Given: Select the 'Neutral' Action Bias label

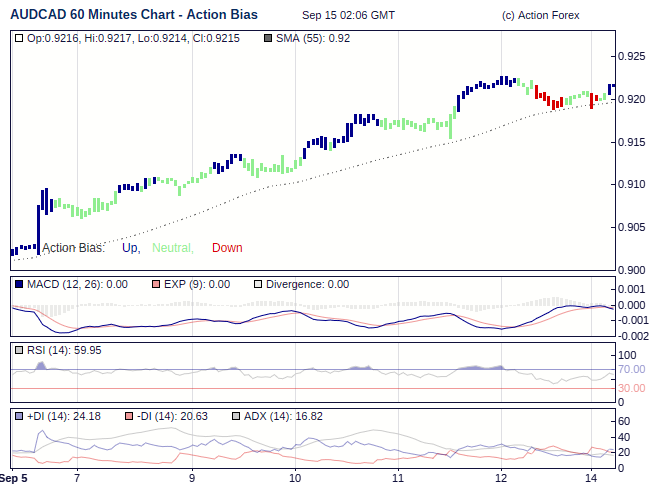Looking at the screenshot, I should pyautogui.click(x=172, y=248).
